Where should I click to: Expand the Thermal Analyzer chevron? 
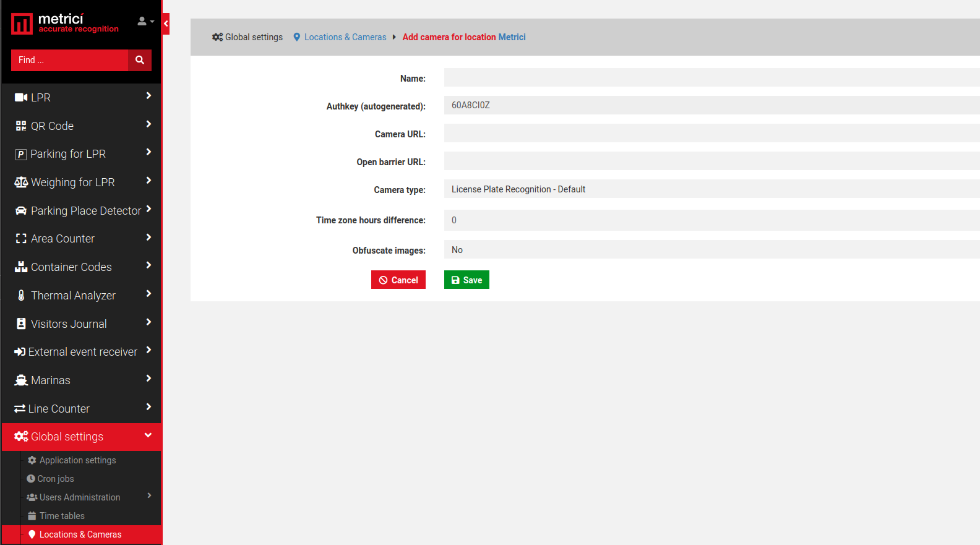click(148, 294)
